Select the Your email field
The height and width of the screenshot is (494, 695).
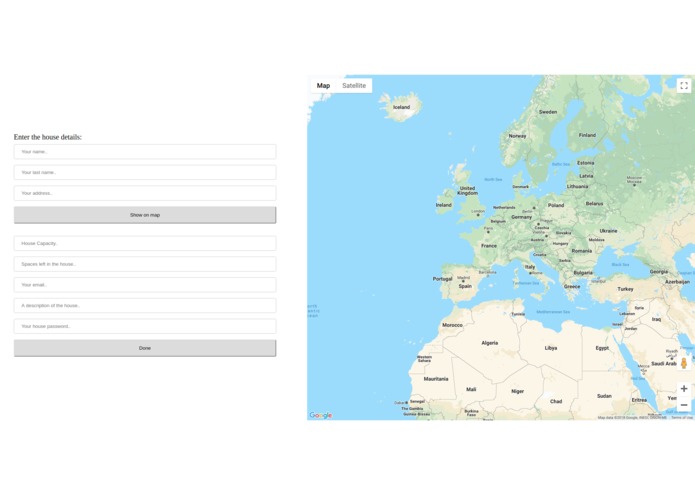click(x=145, y=285)
